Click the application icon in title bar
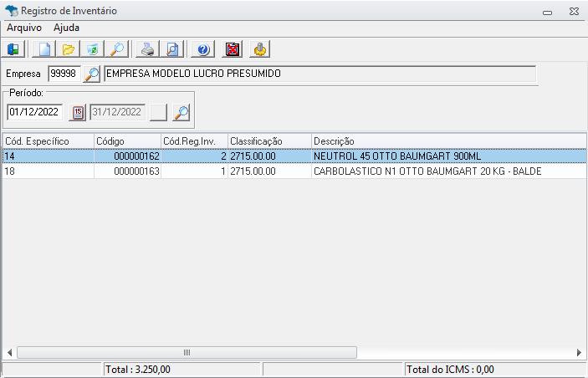Screen dimensions: 588x378 11,11
